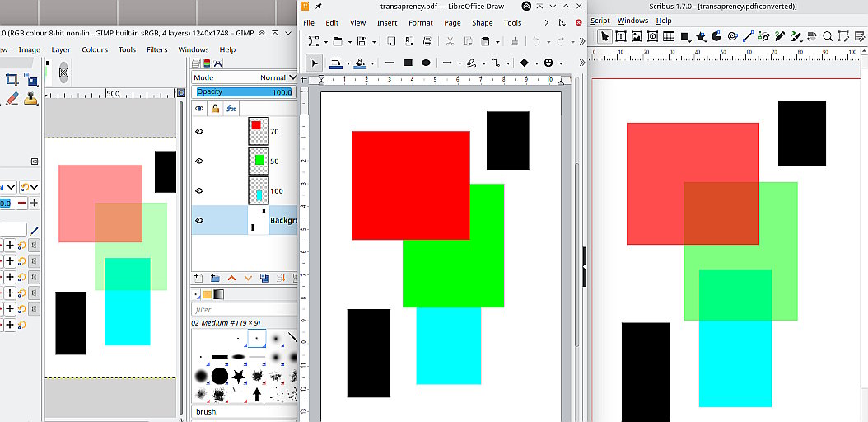Show more LibreOffice Draw menus chevron
This screenshot has height=422, width=868.
pos(546,23)
